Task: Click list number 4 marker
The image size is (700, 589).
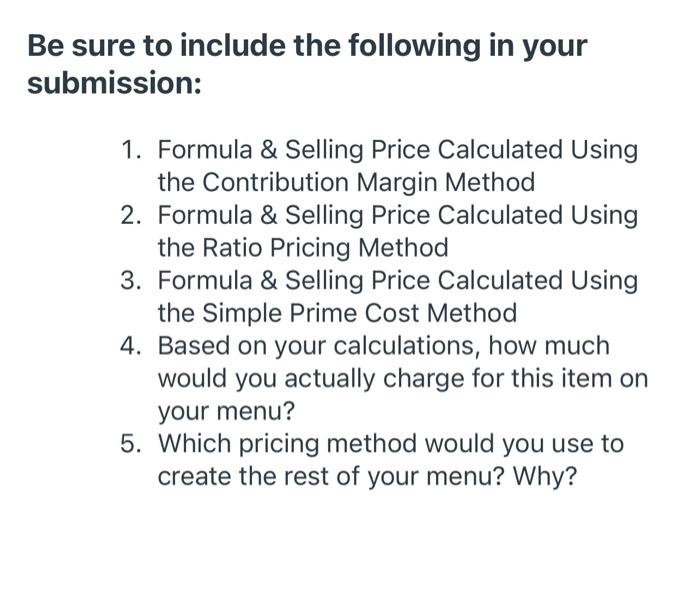Action: click(x=131, y=346)
